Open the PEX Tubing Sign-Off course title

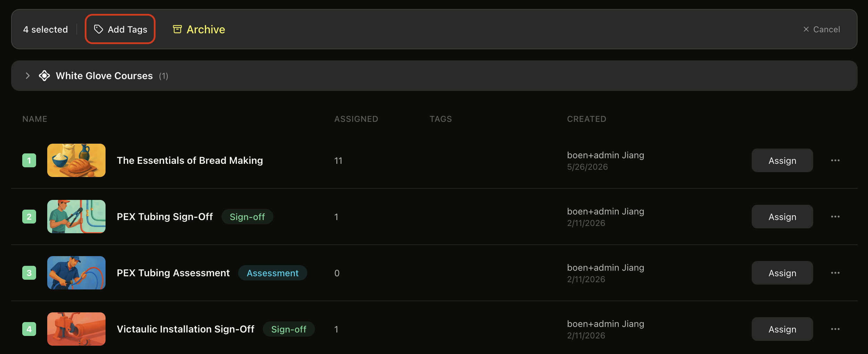point(165,217)
